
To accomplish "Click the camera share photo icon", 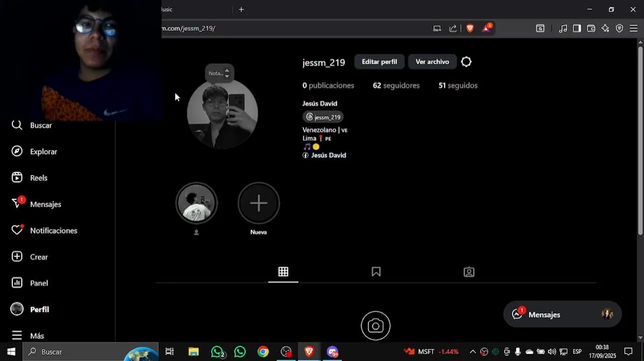I will 376,326.
